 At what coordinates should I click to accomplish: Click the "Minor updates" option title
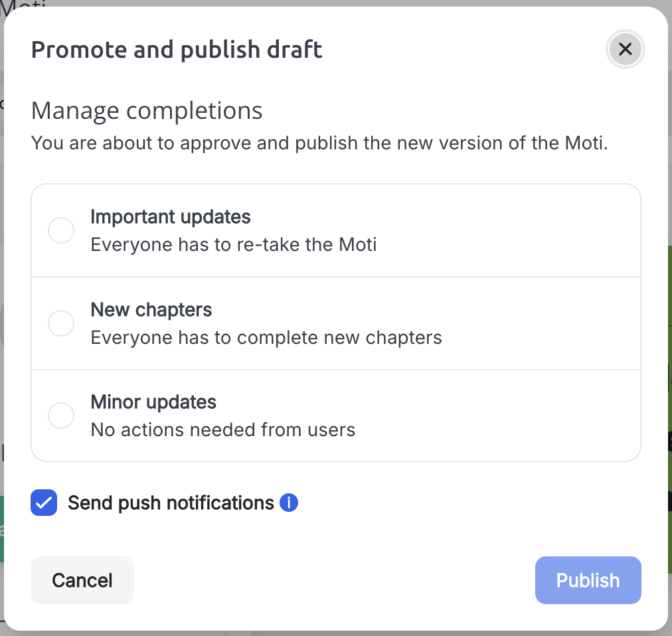click(x=153, y=402)
